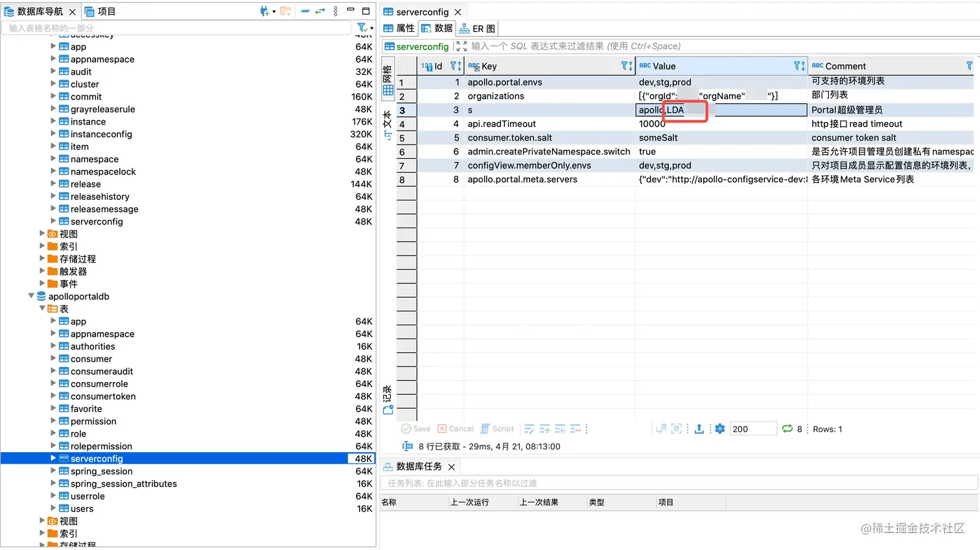Viewport: 980px width, 550px height.
Task: Collapse the apolloportaldb database node
Action: coord(31,296)
